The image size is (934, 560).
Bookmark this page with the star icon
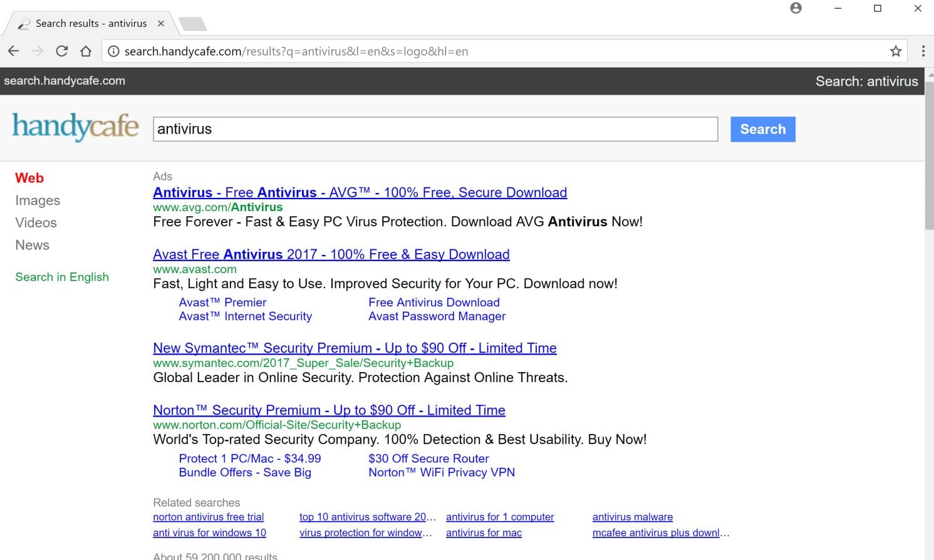896,51
